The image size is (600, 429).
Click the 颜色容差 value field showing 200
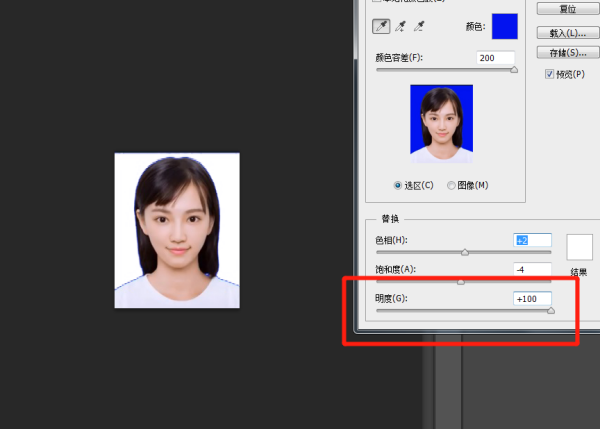(495, 58)
